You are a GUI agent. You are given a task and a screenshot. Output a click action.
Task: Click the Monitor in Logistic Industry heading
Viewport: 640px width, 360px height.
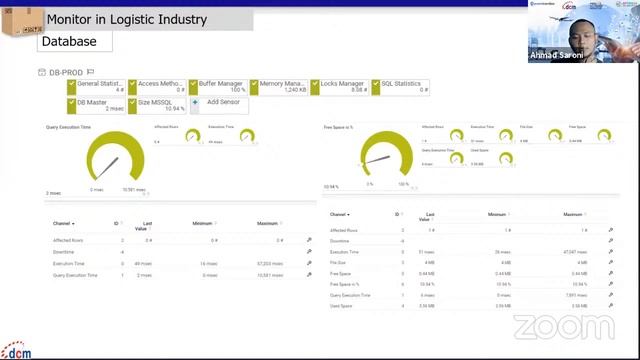[x=127, y=19]
